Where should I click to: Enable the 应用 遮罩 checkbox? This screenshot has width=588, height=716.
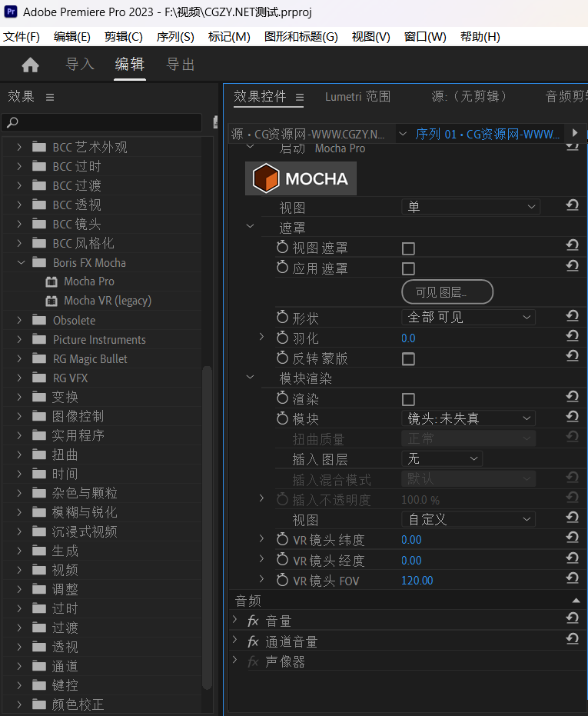coord(408,268)
